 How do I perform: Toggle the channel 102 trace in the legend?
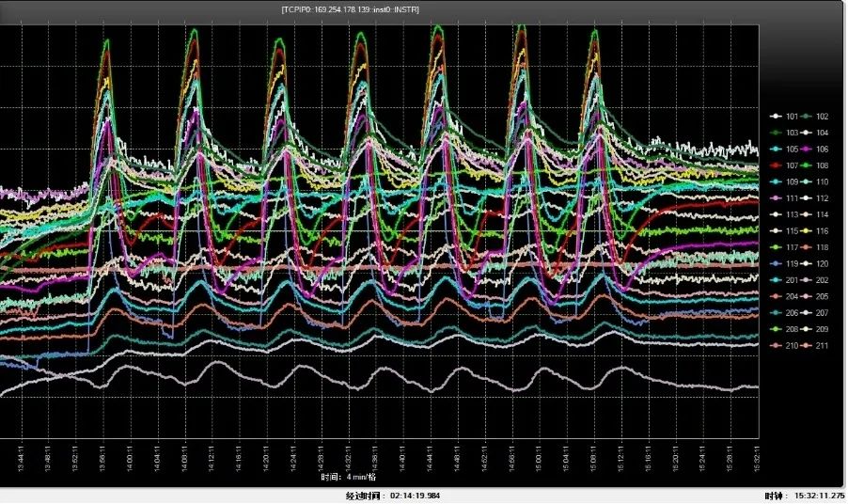[x=807, y=117]
